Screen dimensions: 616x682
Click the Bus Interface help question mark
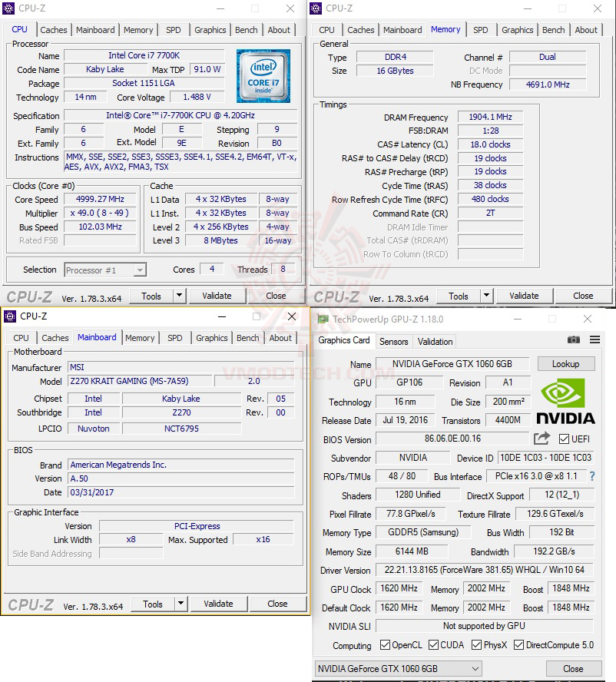(x=591, y=477)
